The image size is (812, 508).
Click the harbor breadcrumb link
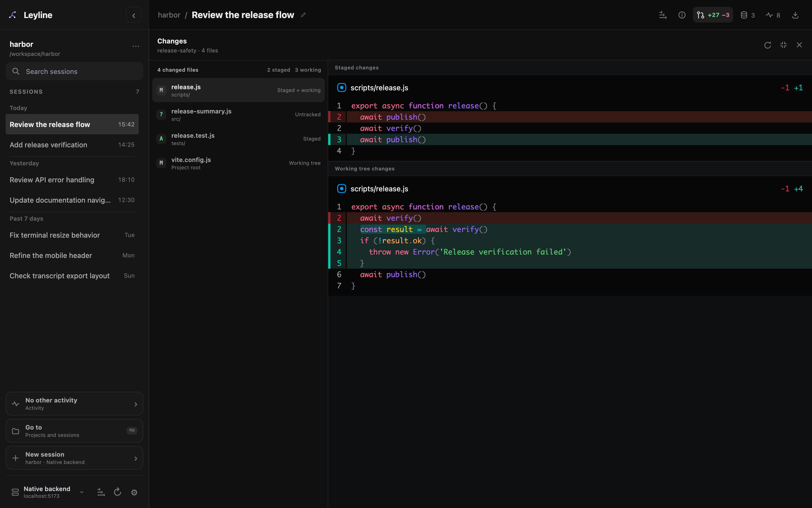coord(169,15)
